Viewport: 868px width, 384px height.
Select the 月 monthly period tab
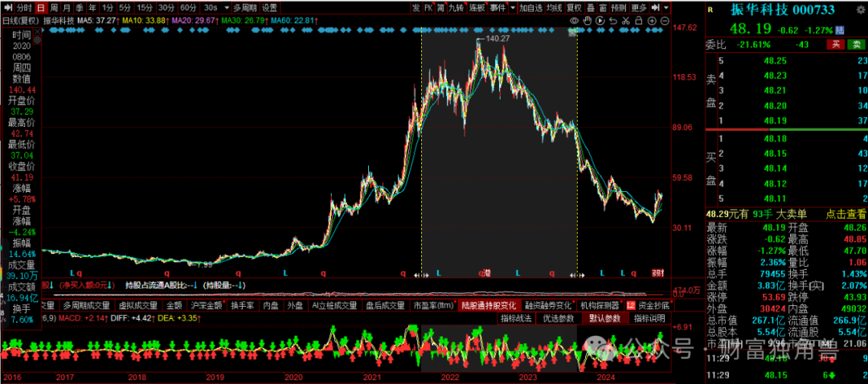coord(67,8)
